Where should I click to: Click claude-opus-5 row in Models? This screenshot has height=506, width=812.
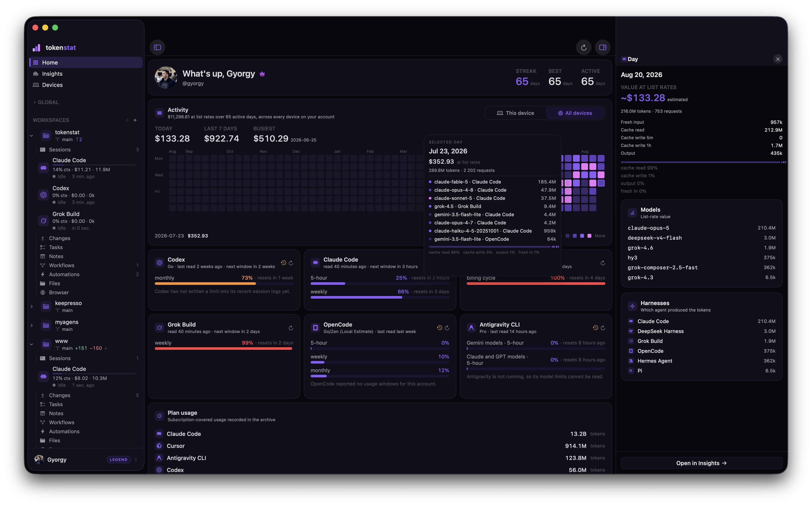pyautogui.click(x=702, y=228)
